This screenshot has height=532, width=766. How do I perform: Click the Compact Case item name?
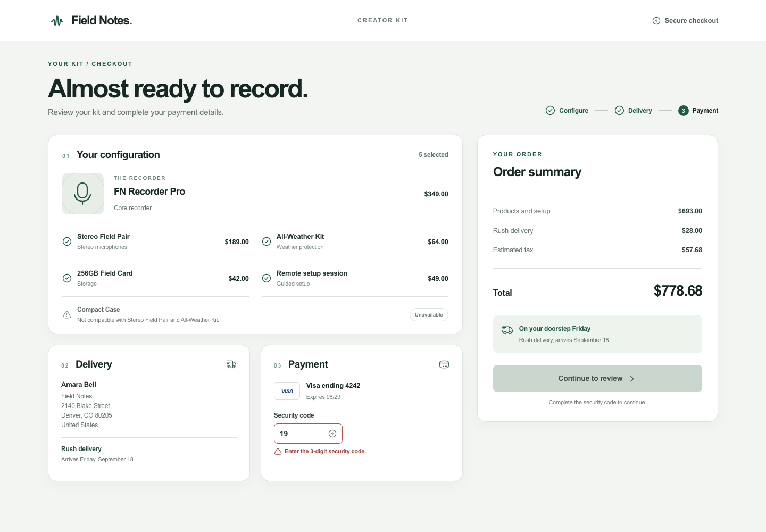coord(98,310)
